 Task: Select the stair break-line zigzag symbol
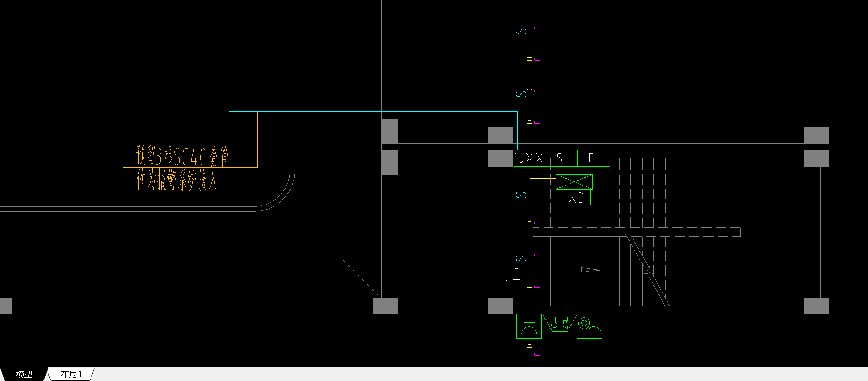(x=648, y=270)
